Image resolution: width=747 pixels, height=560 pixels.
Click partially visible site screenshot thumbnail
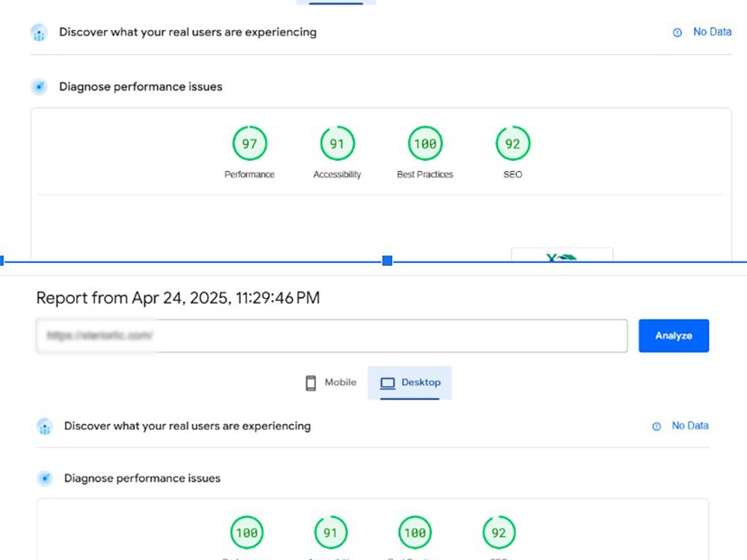562,255
